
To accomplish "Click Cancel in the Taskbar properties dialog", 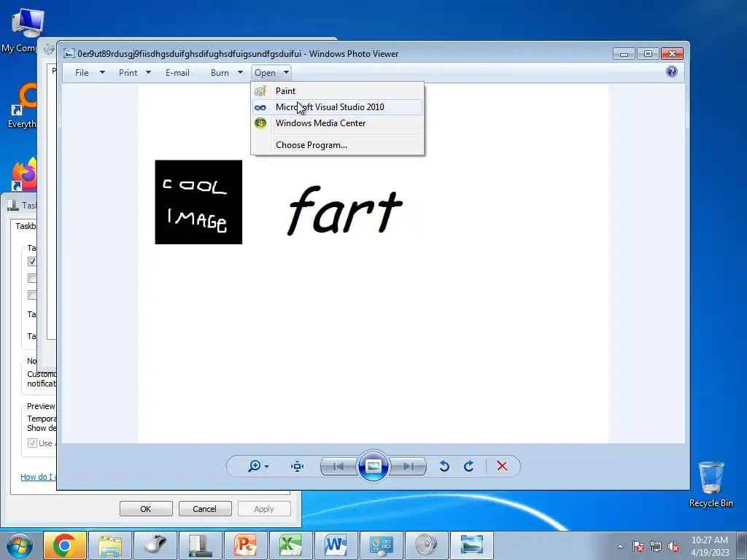I will [x=205, y=508].
